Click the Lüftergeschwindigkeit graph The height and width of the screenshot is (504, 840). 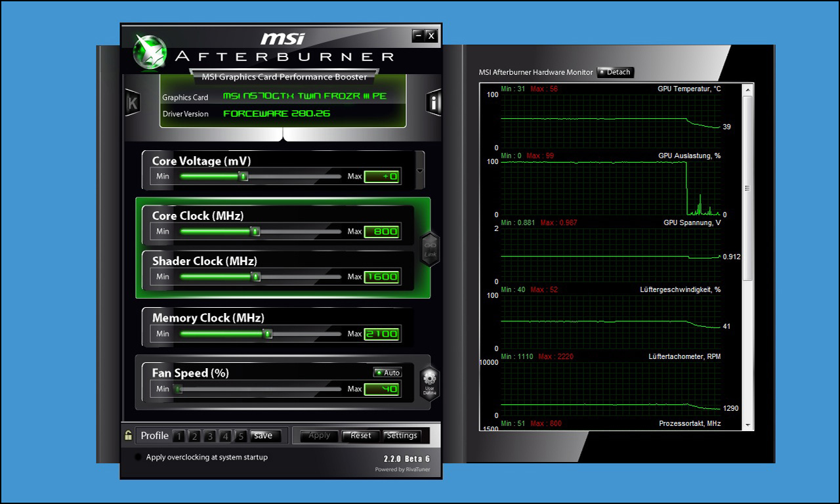pyautogui.click(x=611, y=322)
